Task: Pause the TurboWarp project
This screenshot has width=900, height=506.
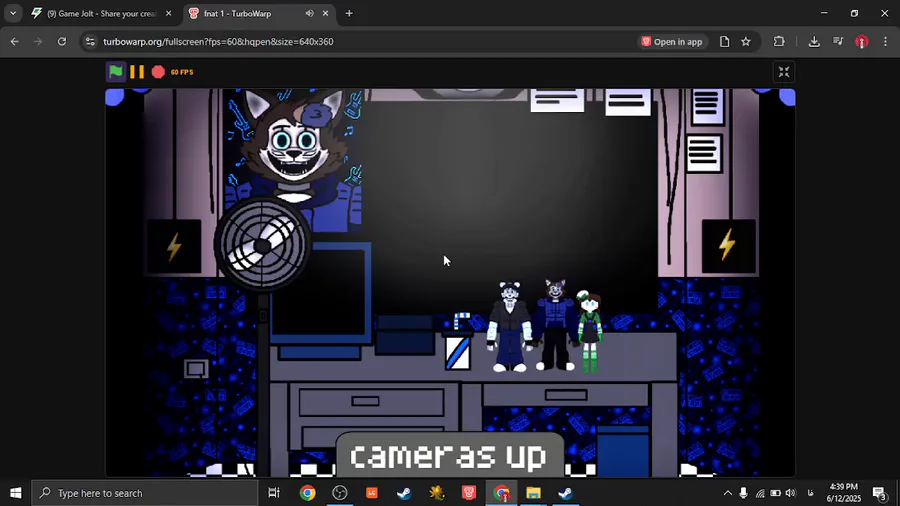Action: coord(137,72)
